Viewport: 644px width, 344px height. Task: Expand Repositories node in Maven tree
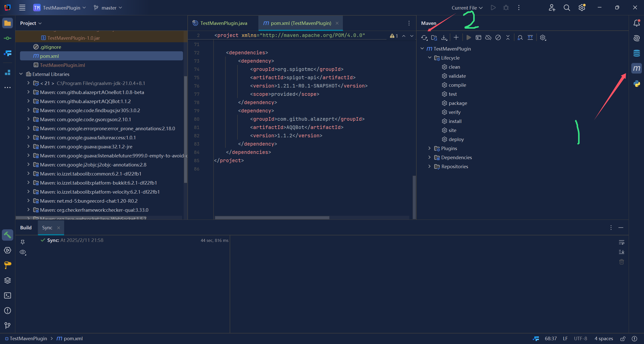tap(430, 166)
